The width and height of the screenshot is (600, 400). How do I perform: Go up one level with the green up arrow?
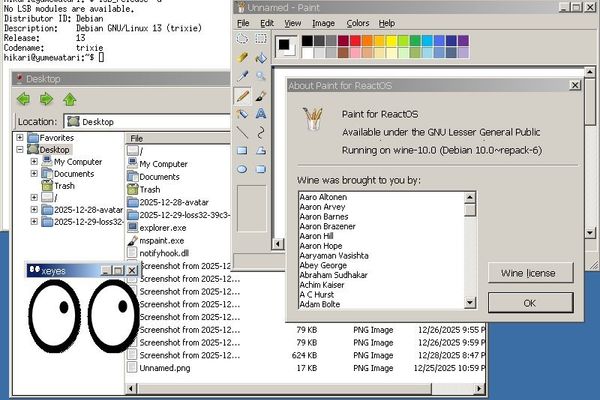pos(70,99)
